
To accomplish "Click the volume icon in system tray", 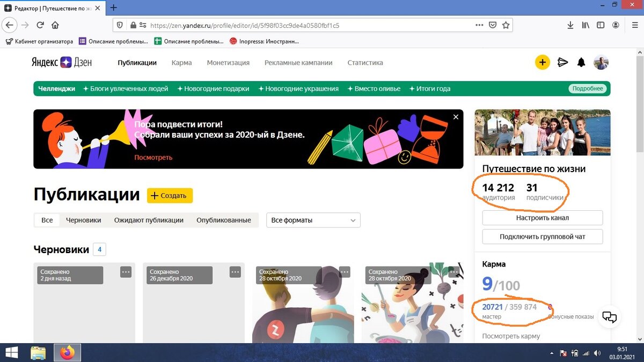I will coord(596,353).
